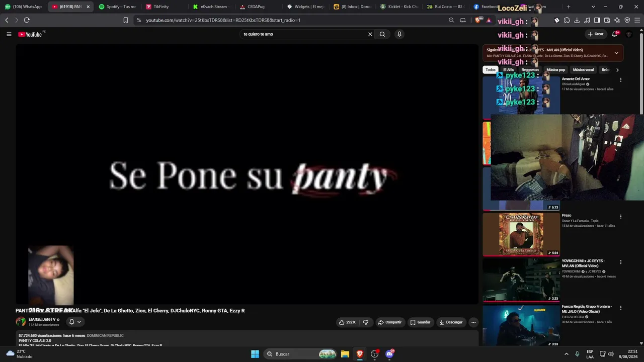Open browser extensions puzzle icon
Image resolution: width=644 pixels, height=362 pixels.
[567, 20]
